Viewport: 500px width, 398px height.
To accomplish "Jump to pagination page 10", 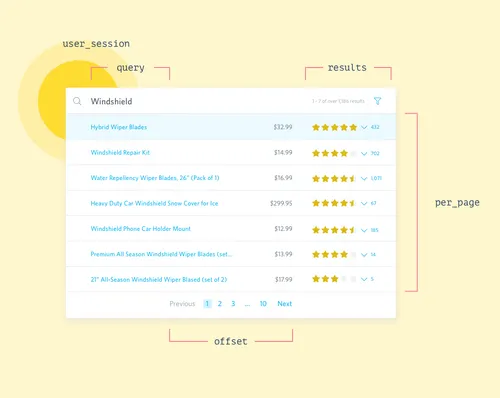I will click(x=263, y=304).
